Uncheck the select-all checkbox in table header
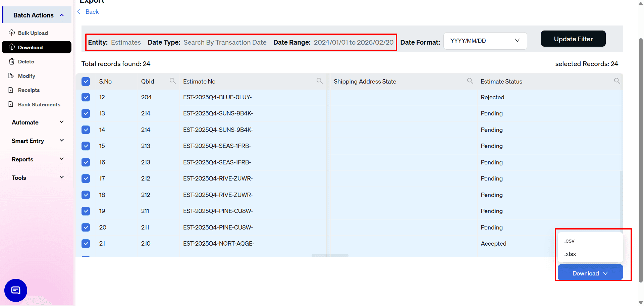Screen dimensions: 644x306 86,81
